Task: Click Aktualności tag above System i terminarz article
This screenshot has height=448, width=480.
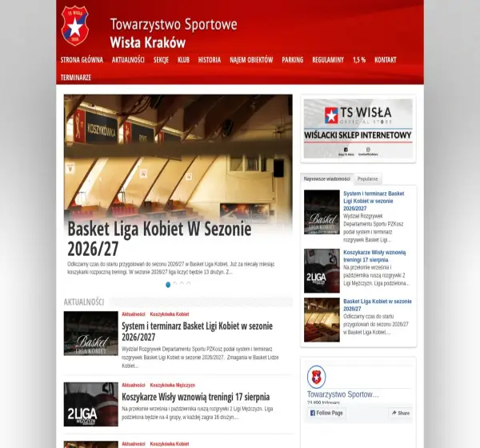Action: pyautogui.click(x=134, y=314)
